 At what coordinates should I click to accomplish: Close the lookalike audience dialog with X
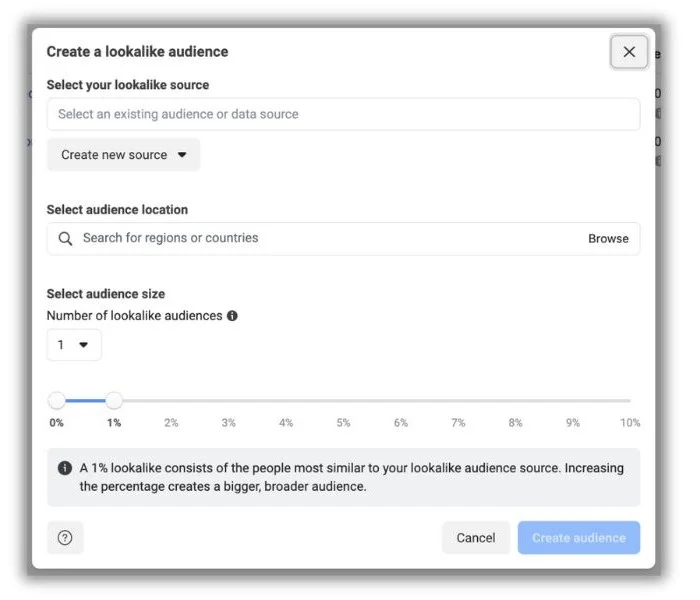[629, 52]
